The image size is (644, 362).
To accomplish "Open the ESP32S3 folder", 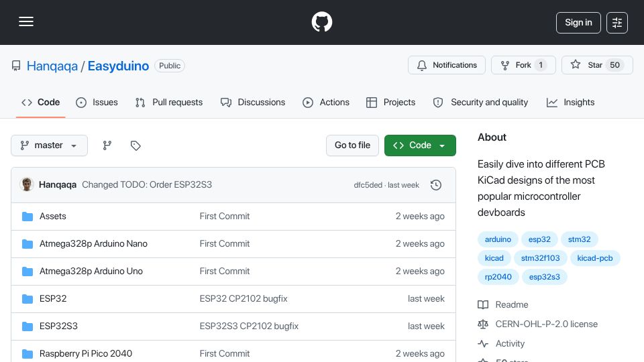I will pos(58,326).
